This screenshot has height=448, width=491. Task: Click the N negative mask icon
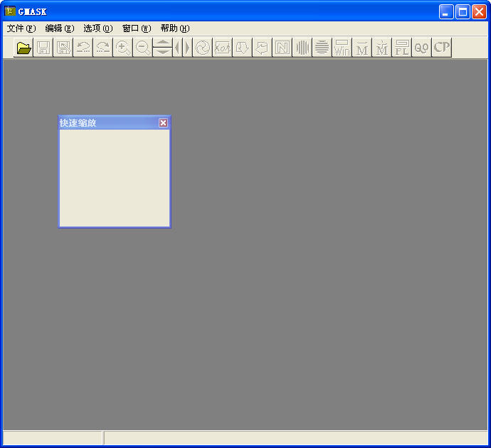283,48
